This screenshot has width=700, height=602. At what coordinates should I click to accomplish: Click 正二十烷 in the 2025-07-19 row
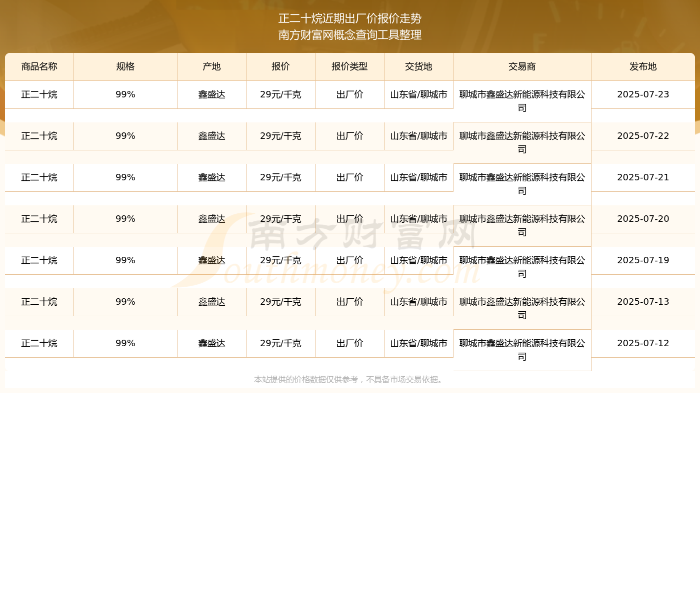click(x=39, y=260)
